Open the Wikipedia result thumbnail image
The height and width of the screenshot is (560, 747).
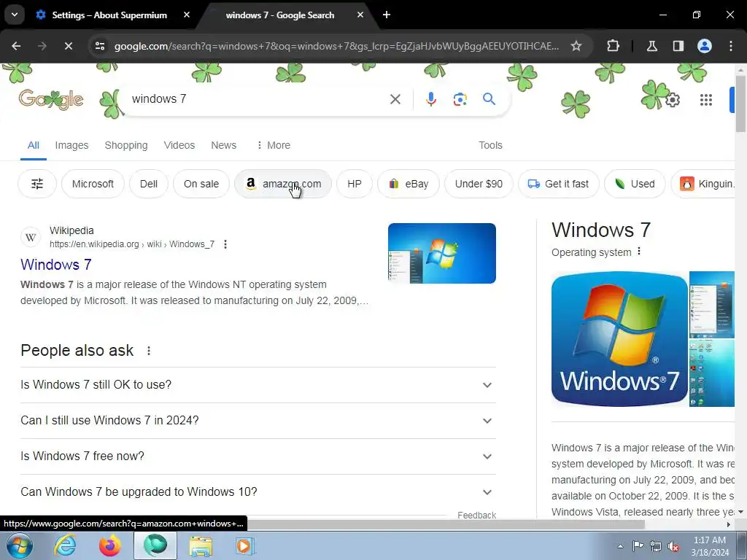pos(441,253)
